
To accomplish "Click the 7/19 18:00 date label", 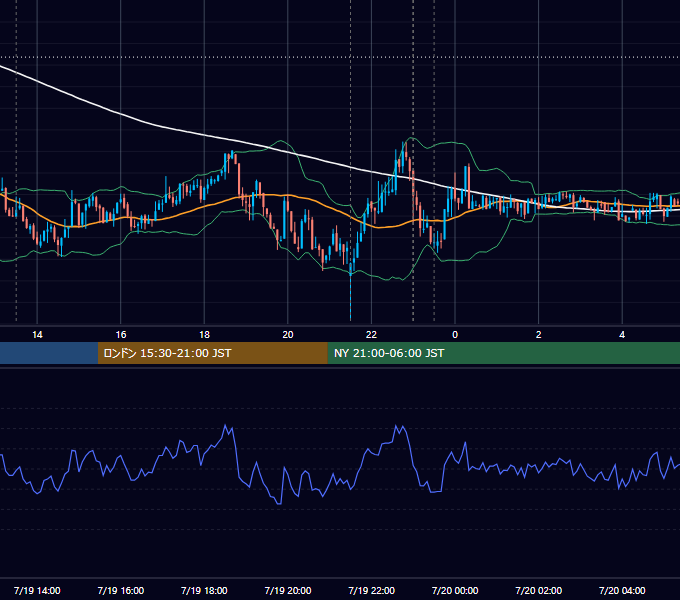I will pyautogui.click(x=204, y=590).
